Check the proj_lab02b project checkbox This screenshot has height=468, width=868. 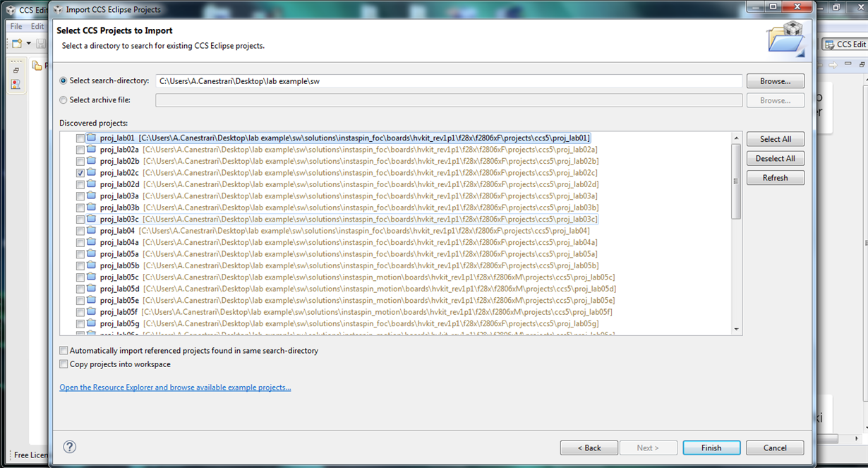80,161
